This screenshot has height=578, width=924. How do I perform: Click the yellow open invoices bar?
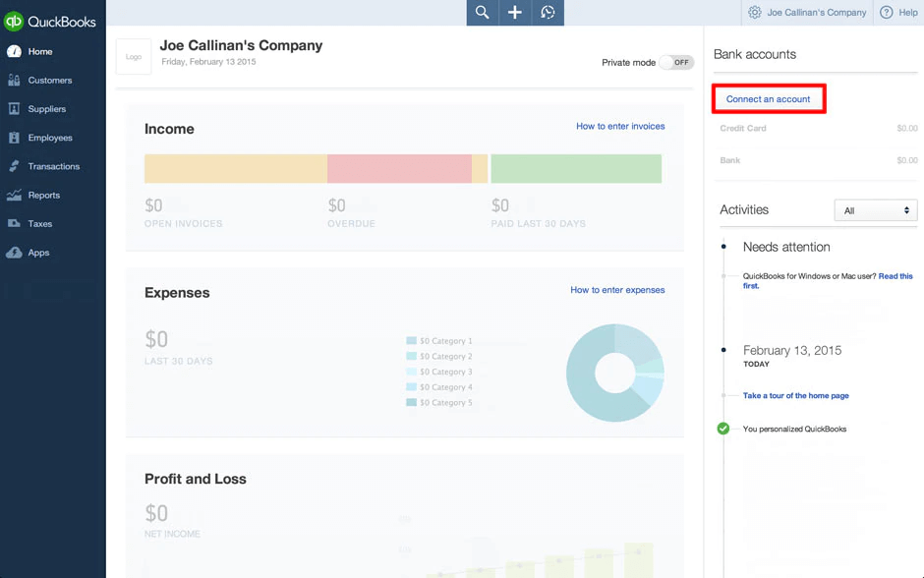point(236,168)
